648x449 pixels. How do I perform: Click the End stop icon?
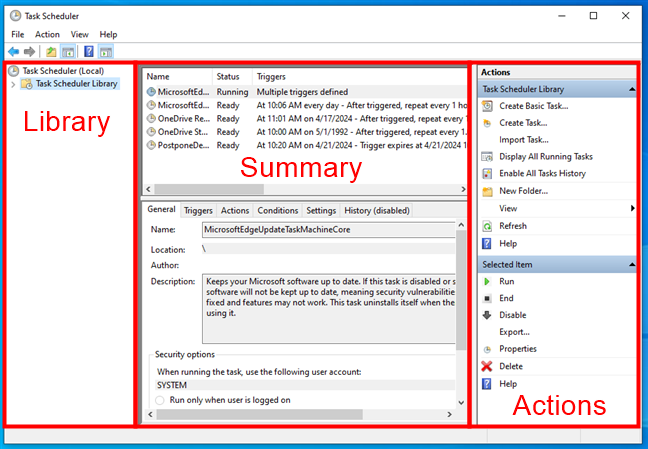click(x=487, y=299)
